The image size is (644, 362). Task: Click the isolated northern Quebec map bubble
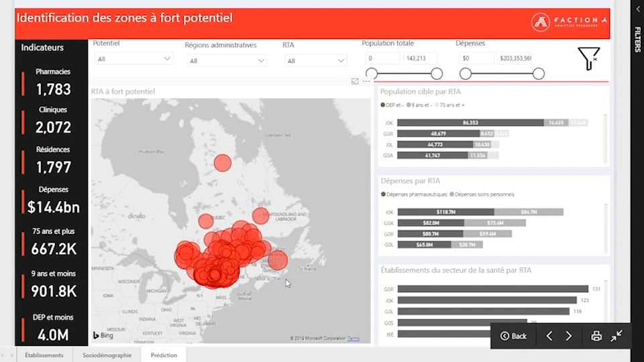pos(223,163)
